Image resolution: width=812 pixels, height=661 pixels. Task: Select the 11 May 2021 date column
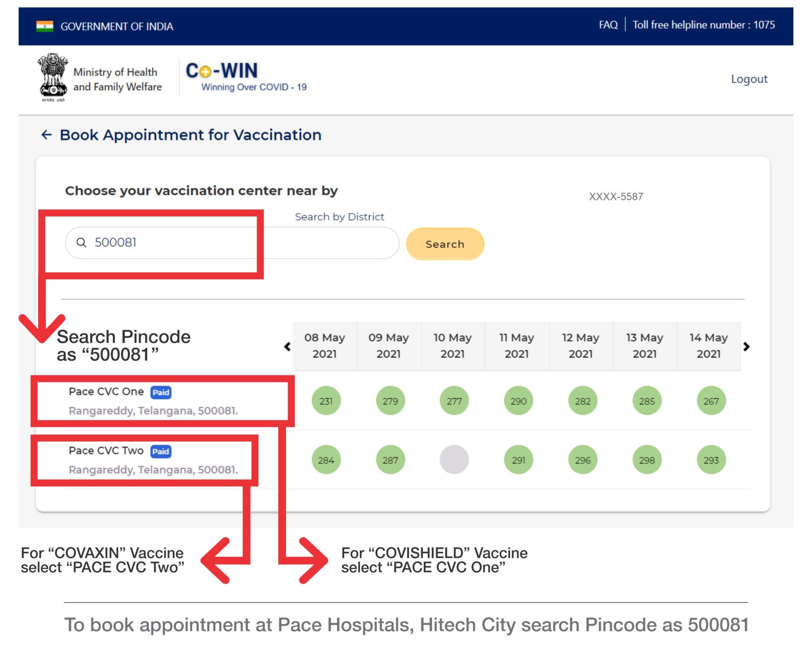tap(517, 346)
